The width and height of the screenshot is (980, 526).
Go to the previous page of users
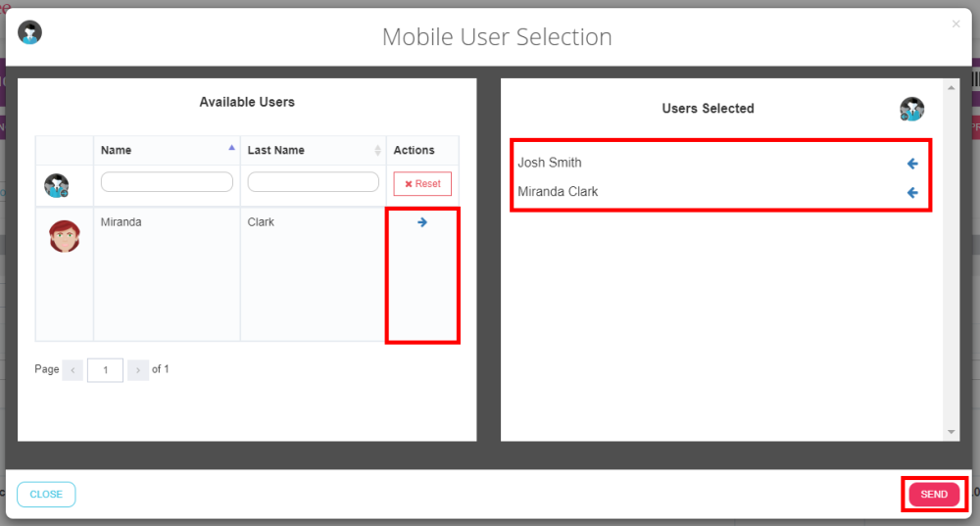coord(73,370)
